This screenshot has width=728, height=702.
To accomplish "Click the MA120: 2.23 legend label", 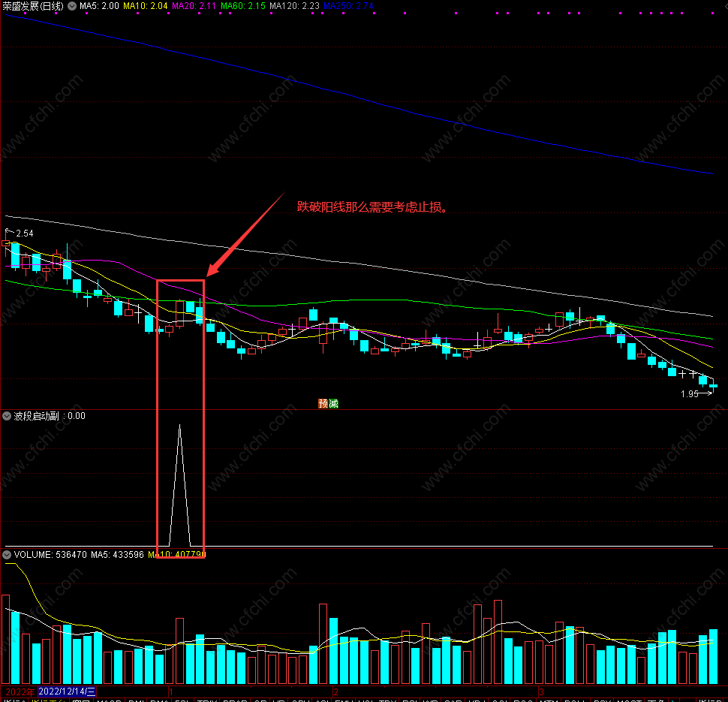I will [294, 6].
